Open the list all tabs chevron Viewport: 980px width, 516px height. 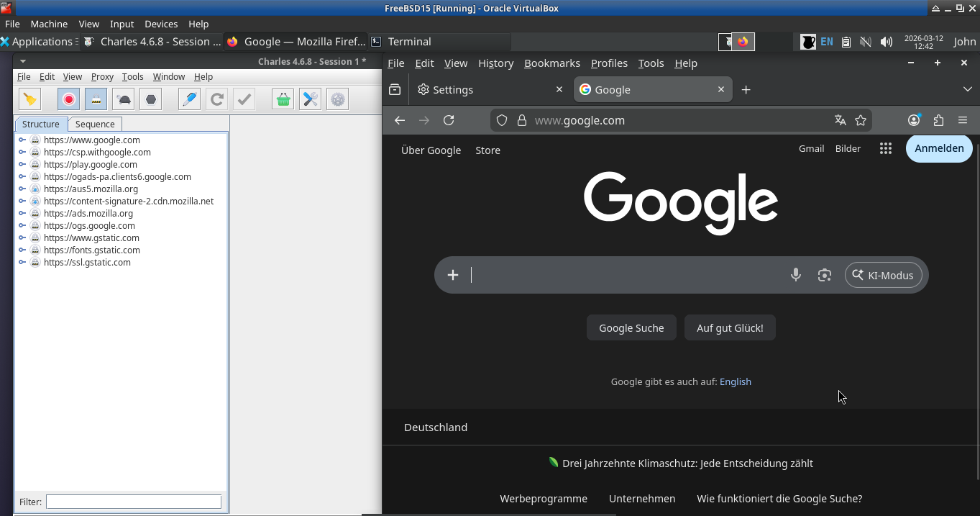pyautogui.click(x=967, y=89)
